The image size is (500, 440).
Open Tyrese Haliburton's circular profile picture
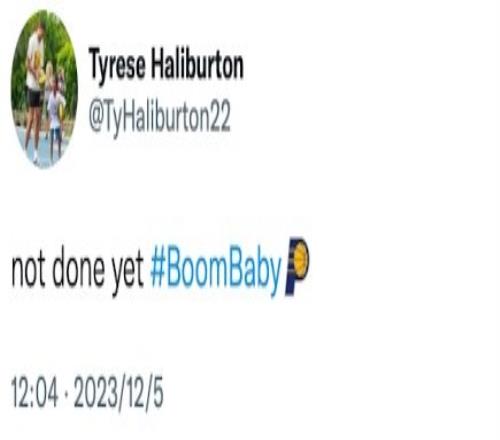point(44,89)
